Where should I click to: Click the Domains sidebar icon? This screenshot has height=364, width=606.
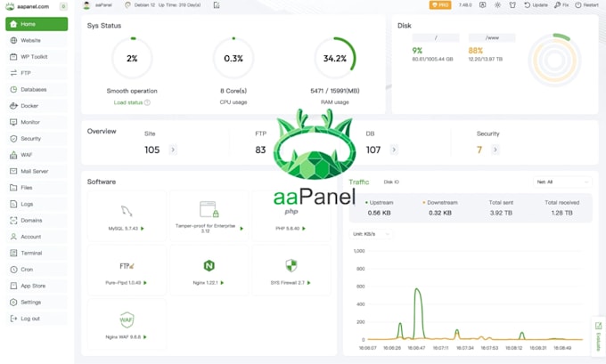click(13, 221)
